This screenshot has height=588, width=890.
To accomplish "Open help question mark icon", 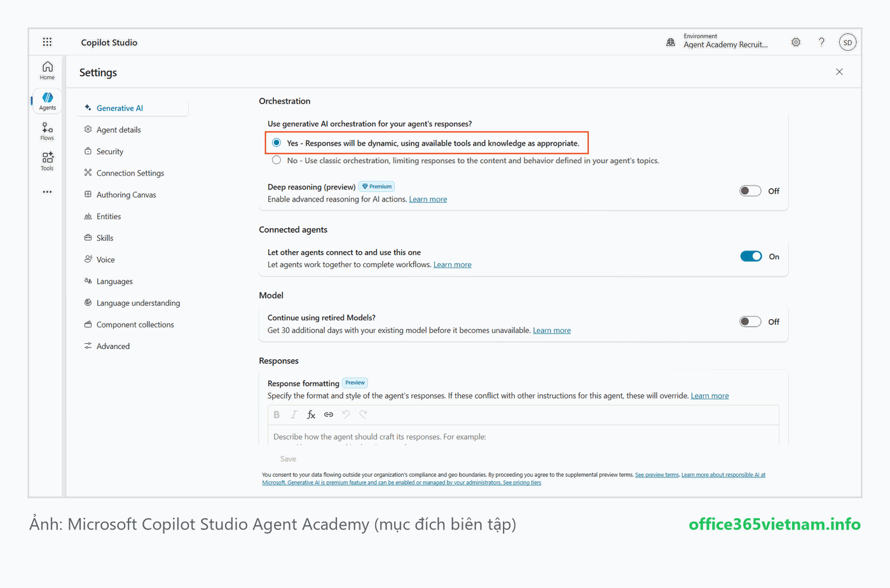I will [x=821, y=42].
